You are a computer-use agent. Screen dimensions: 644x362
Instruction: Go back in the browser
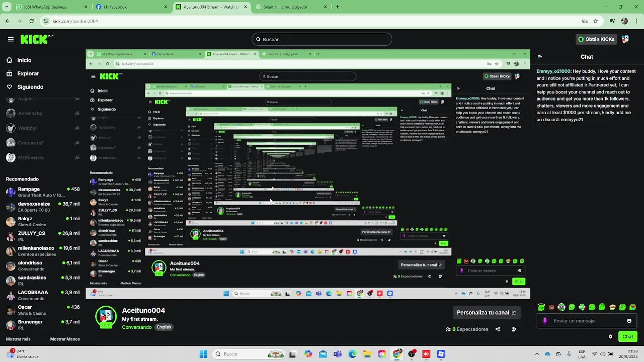click(7, 21)
